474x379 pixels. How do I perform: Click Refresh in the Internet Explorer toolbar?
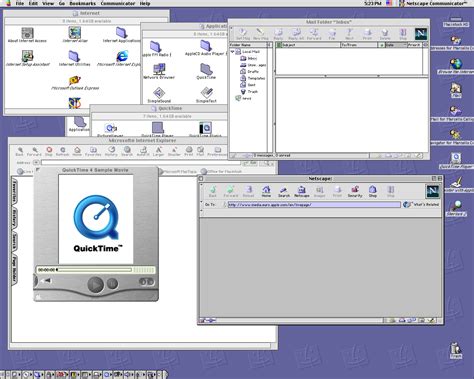tap(62, 151)
